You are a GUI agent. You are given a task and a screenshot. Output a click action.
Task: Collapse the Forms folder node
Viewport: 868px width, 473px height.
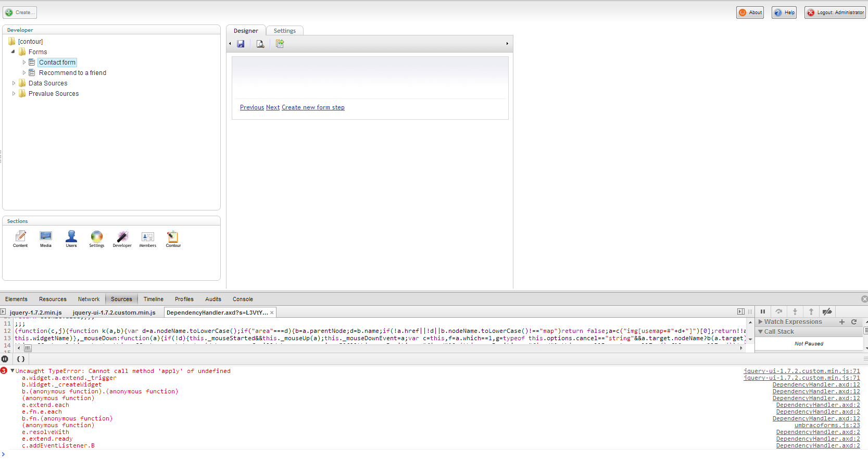click(13, 52)
